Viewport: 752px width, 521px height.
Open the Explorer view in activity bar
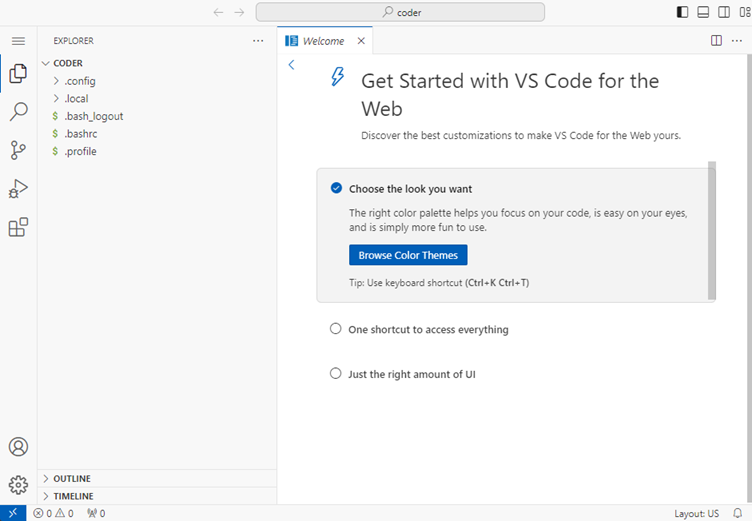click(x=18, y=73)
